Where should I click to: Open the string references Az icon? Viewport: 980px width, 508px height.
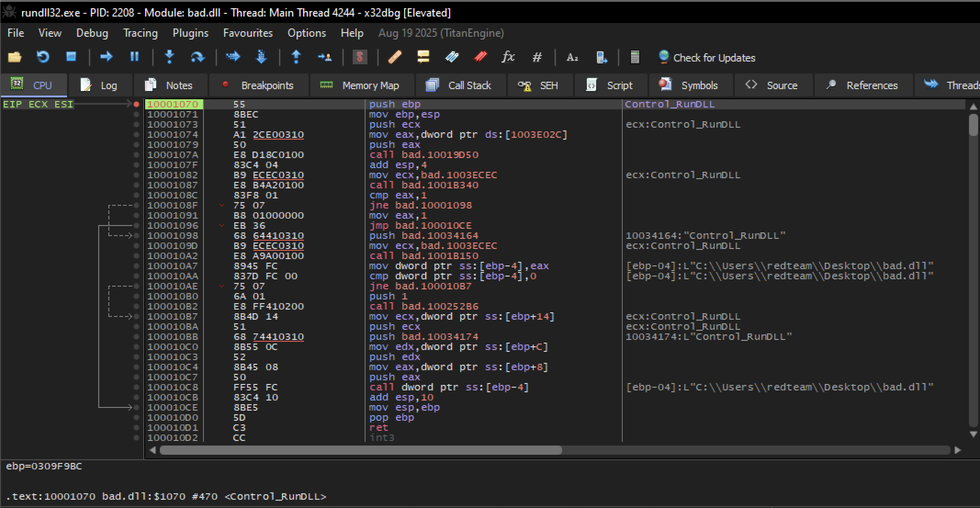coord(572,57)
